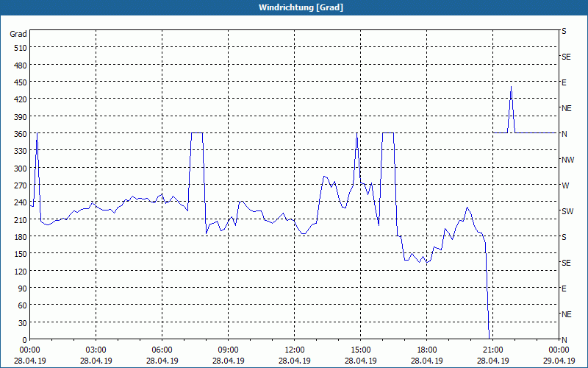Click the wind direction spike peak near 440 degrees
Viewport: 588px width, 368px height.
(511, 88)
